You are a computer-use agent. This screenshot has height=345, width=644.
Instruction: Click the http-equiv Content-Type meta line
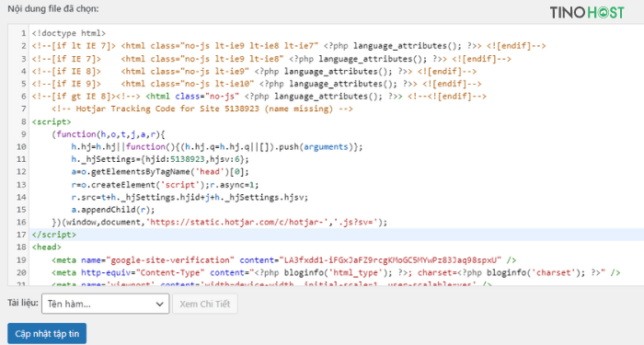336,272
